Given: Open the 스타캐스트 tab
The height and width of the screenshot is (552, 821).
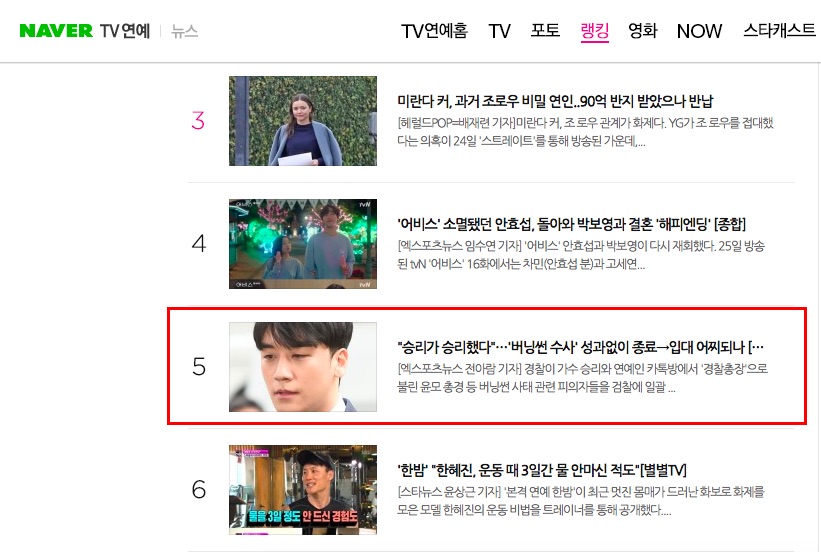Looking at the screenshot, I should (x=779, y=31).
